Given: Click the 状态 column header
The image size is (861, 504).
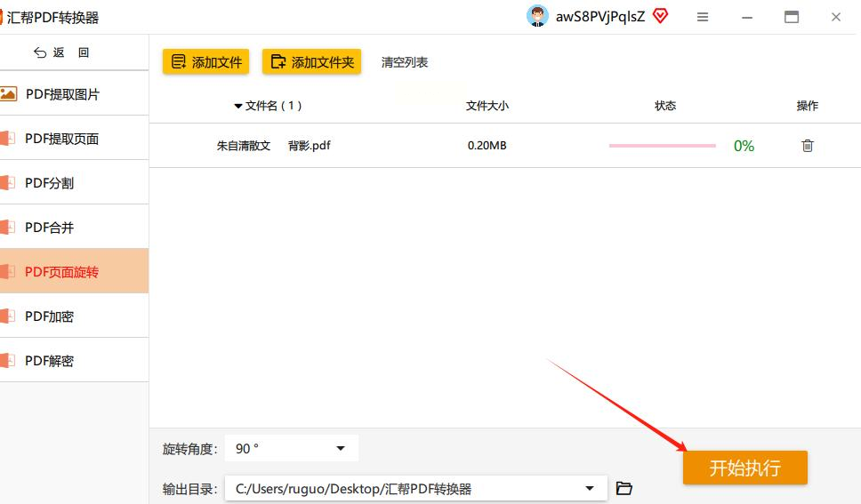Looking at the screenshot, I should pos(665,106).
